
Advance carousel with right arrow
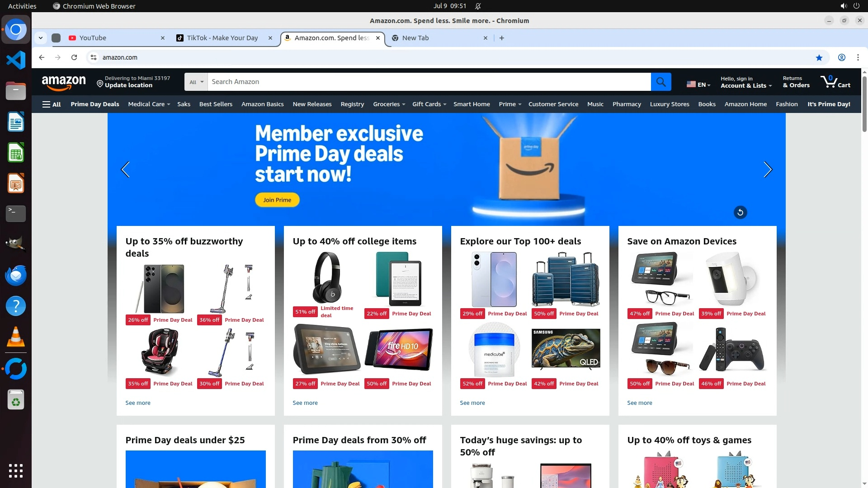click(768, 169)
